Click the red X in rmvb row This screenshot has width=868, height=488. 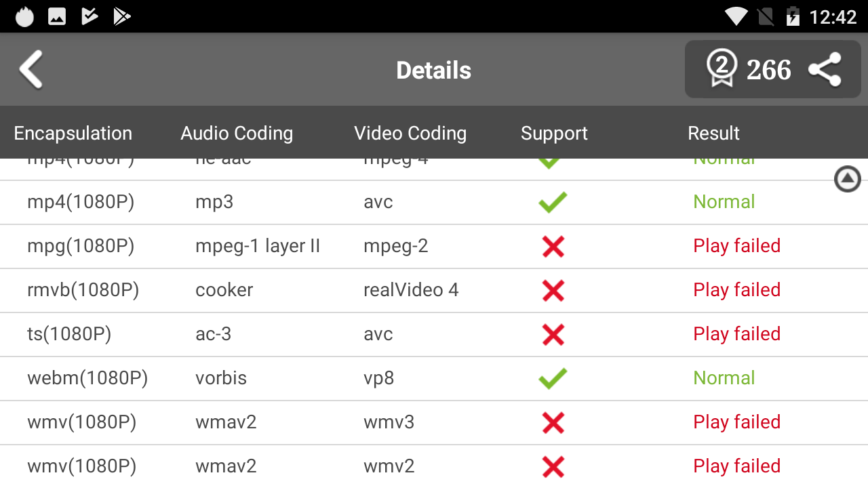[x=553, y=290]
